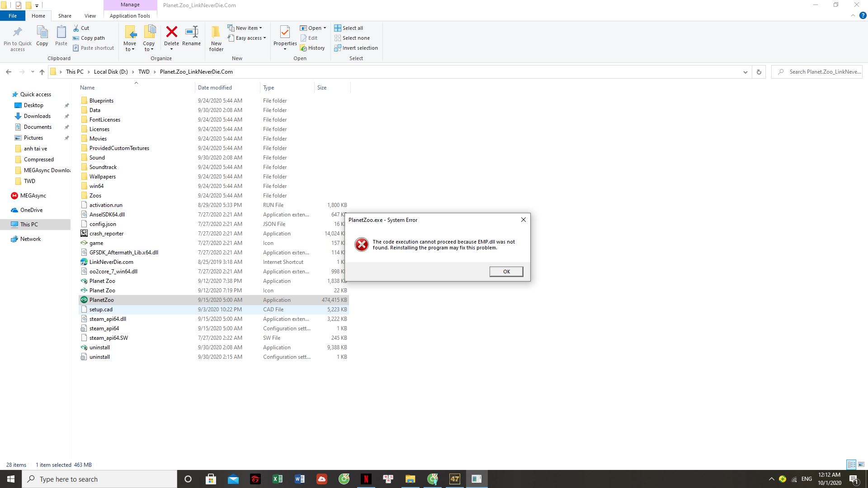The image size is (868, 488).
Task: Click the History icon in Open group
Action: (312, 48)
